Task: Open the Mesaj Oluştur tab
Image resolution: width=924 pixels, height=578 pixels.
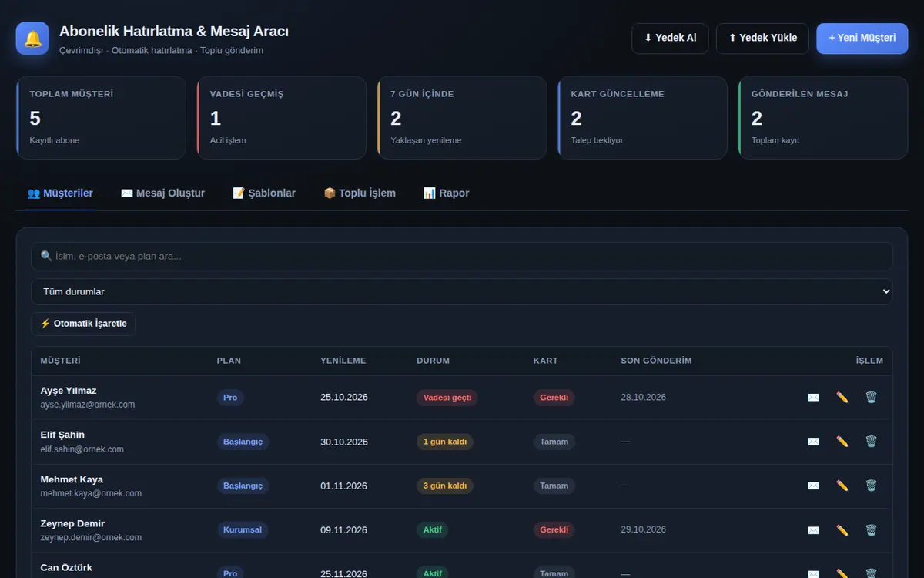Action: 163,193
